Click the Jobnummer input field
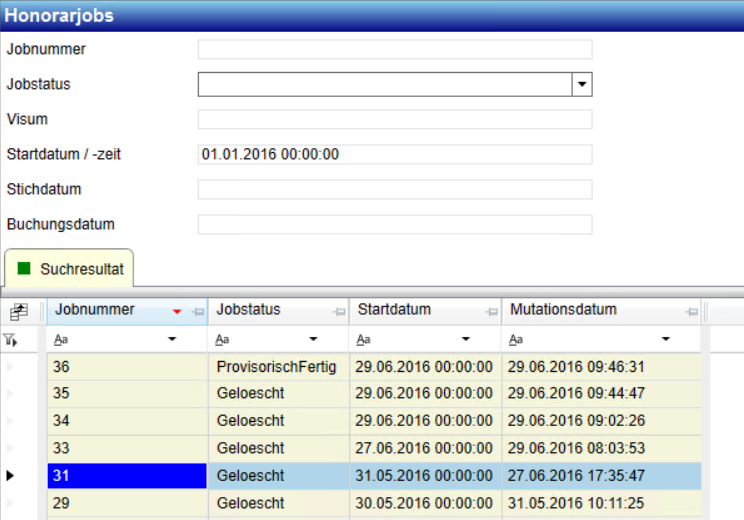 [395, 49]
